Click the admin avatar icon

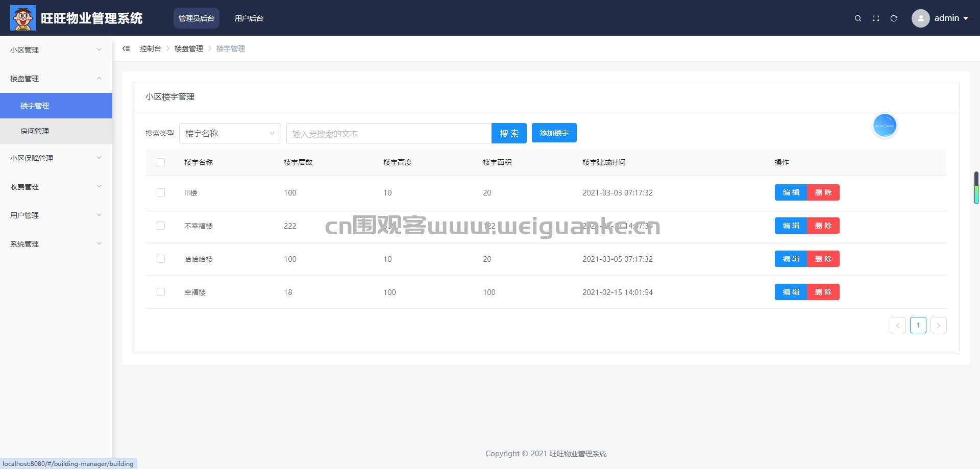click(920, 18)
